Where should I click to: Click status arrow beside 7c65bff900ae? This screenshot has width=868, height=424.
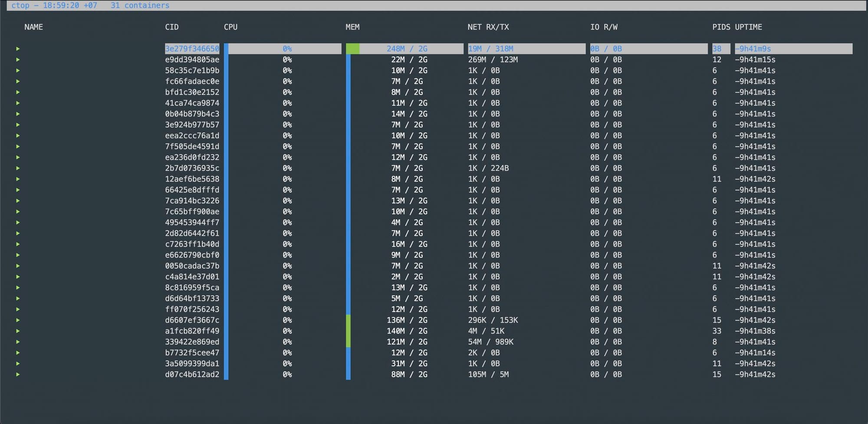coord(18,211)
